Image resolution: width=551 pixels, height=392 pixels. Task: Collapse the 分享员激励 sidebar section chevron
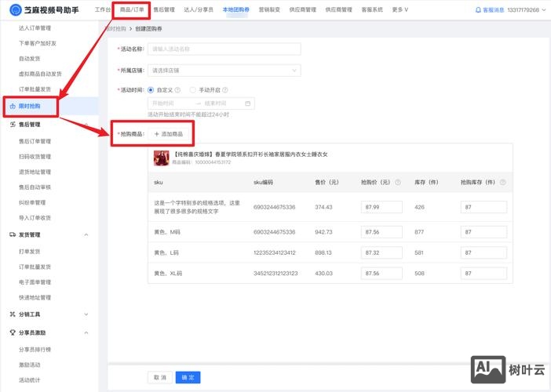click(86, 332)
